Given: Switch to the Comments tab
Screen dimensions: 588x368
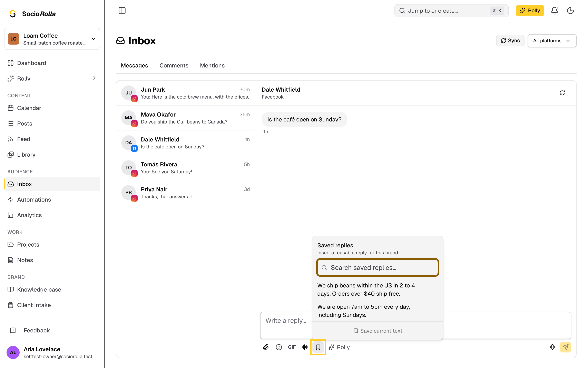Looking at the screenshot, I should (x=174, y=66).
